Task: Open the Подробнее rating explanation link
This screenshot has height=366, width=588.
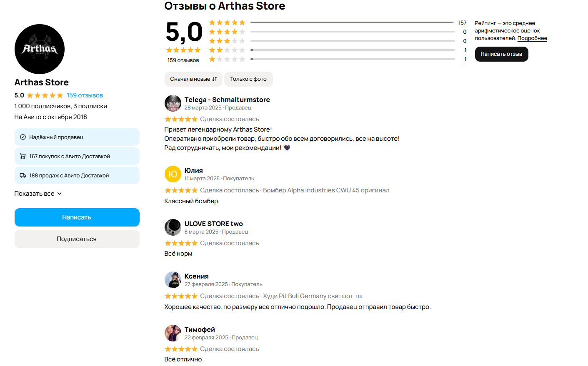Action: 532,38
